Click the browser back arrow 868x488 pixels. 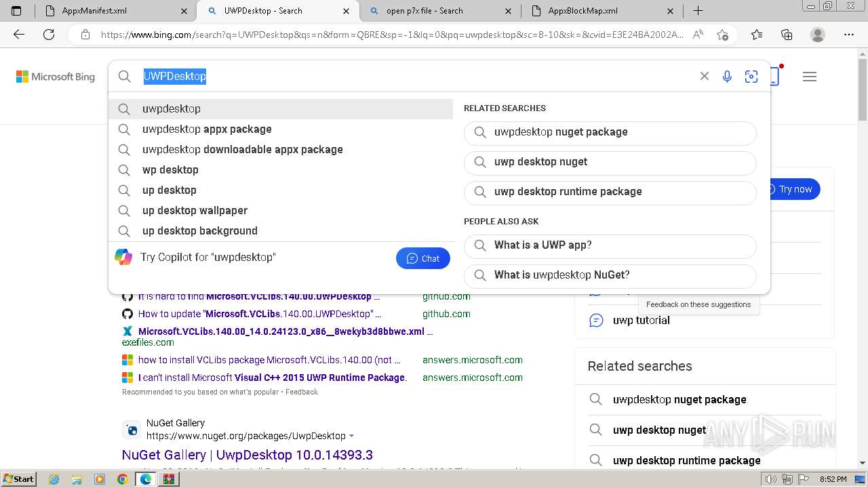(x=19, y=35)
